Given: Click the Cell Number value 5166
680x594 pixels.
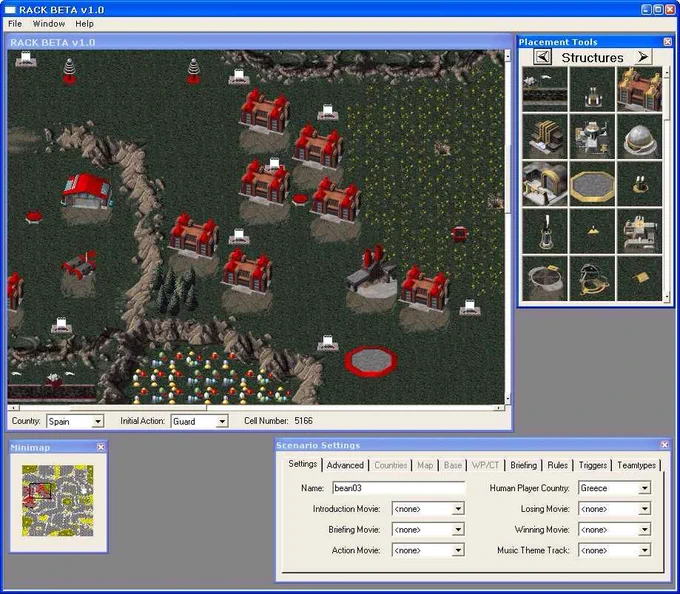Looking at the screenshot, I should (x=303, y=421).
